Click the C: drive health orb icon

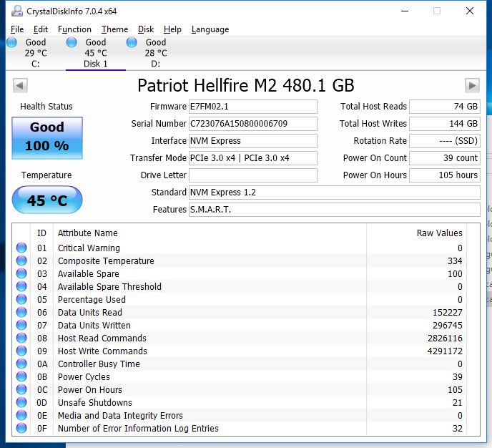(x=11, y=43)
